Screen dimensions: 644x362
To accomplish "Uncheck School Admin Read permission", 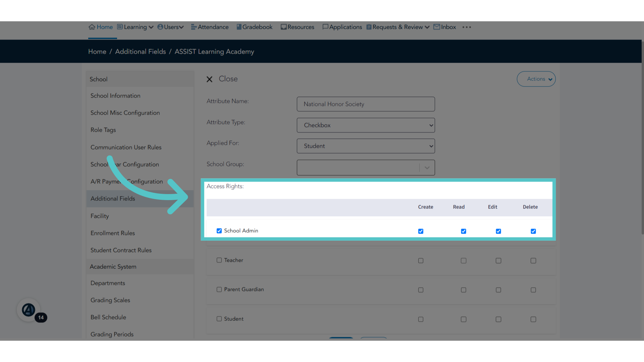I will (x=464, y=231).
